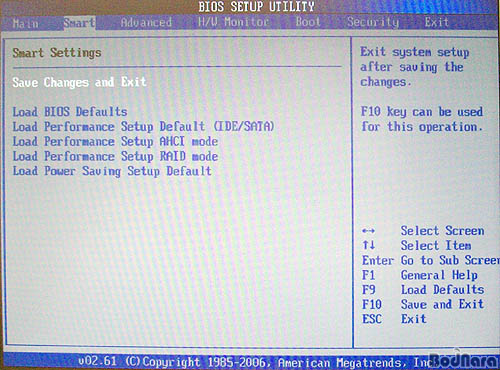Click the F10 Save and Exit hint
Screen dimensions: 500x370
coord(423,304)
